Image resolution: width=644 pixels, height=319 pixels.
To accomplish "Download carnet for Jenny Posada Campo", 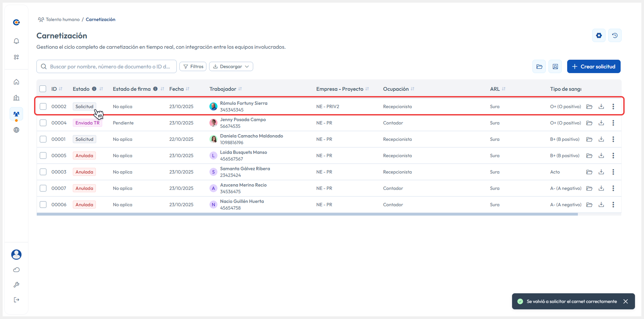I will click(601, 123).
